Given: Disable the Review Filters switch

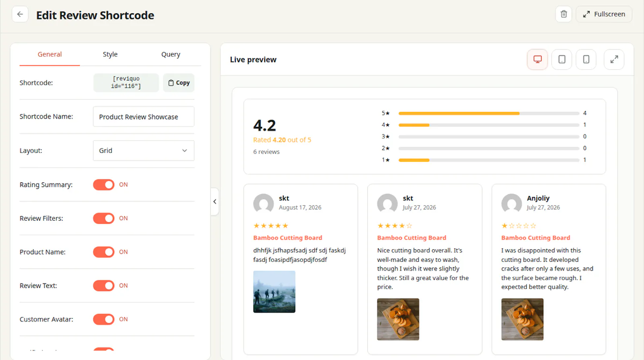Looking at the screenshot, I should tap(104, 218).
